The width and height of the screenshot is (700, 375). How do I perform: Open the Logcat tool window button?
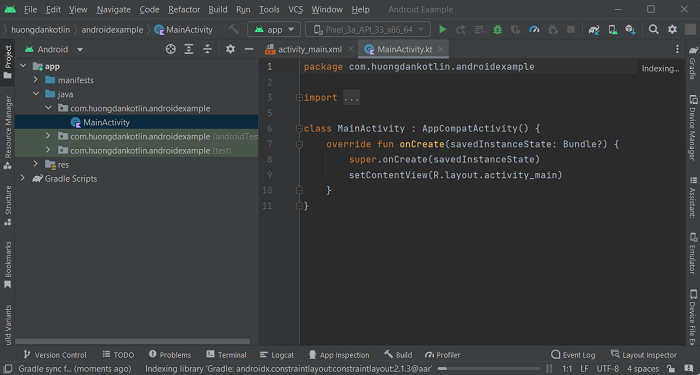(277, 355)
